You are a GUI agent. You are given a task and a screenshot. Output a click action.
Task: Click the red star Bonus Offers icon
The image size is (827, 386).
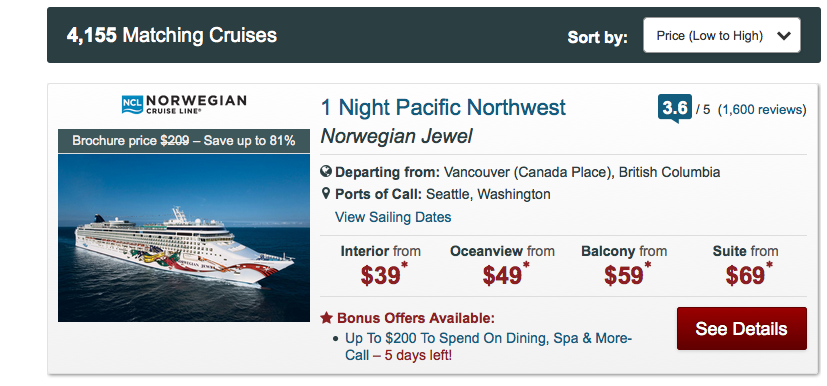click(x=326, y=318)
